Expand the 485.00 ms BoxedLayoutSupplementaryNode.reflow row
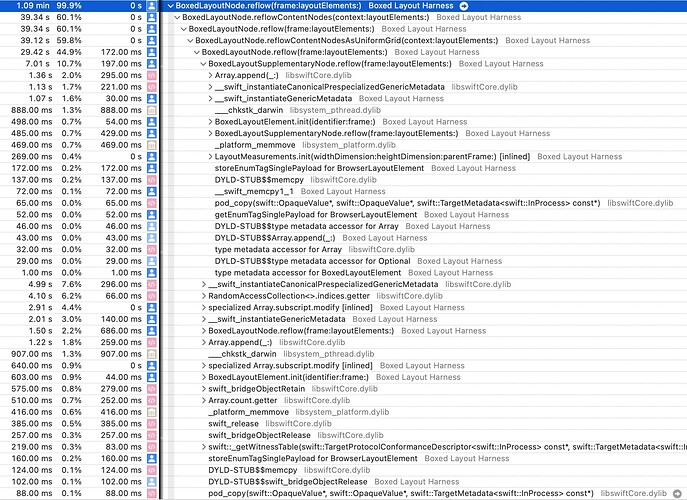Image resolution: width=687 pixels, height=500 pixels. [210, 134]
